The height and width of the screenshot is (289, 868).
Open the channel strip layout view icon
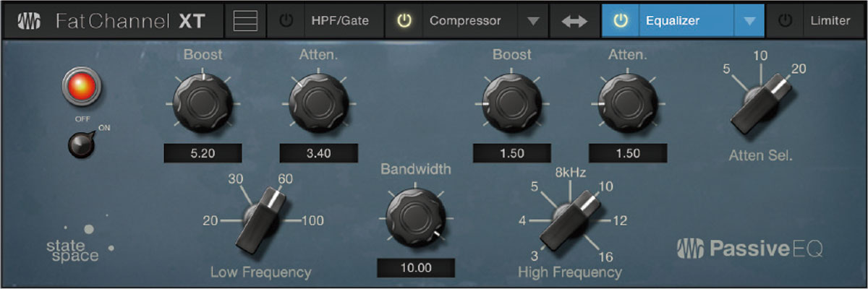[245, 21]
